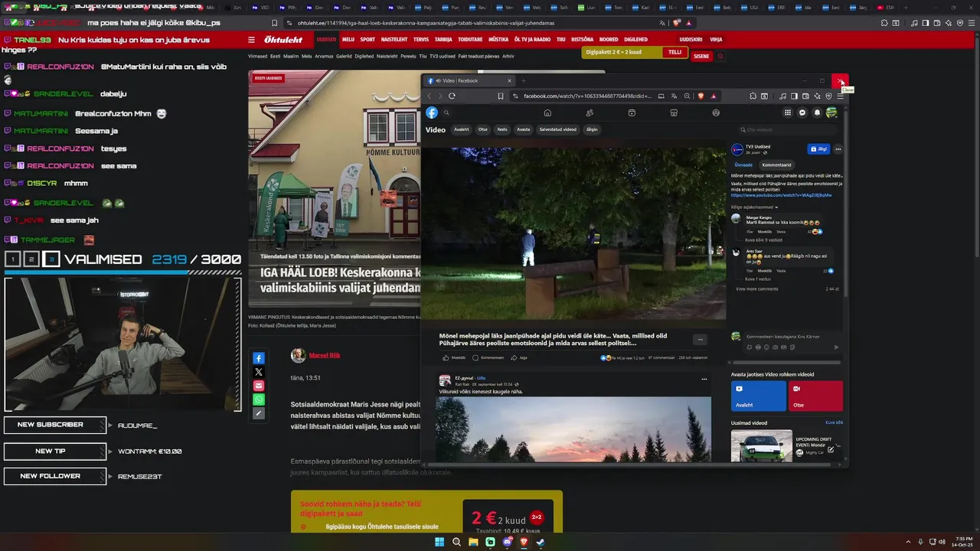Open author Marvel Riik's page
Viewport: 980px width, 551px height.
[325, 355]
